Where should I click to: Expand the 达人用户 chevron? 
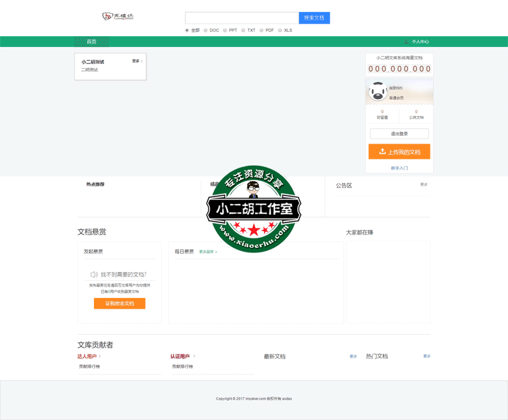point(100,356)
